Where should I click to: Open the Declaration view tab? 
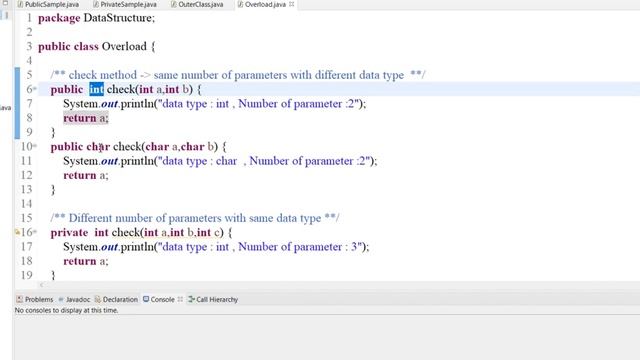tap(116, 299)
